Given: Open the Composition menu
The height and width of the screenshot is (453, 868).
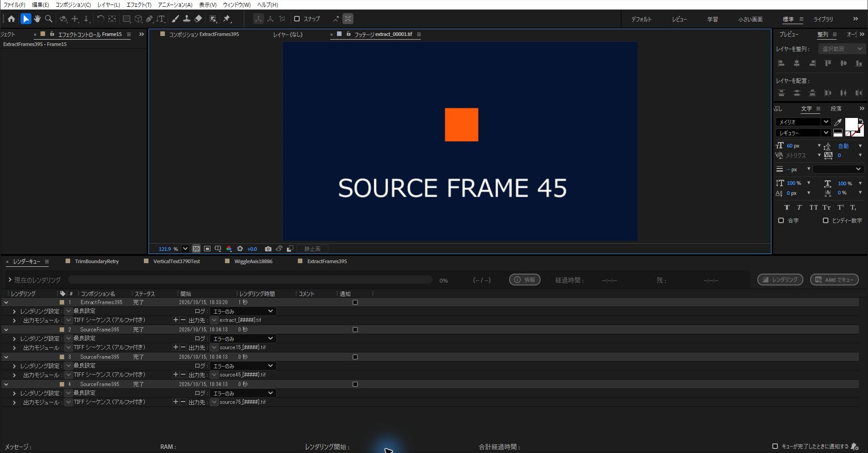Looking at the screenshot, I should (x=73, y=5).
